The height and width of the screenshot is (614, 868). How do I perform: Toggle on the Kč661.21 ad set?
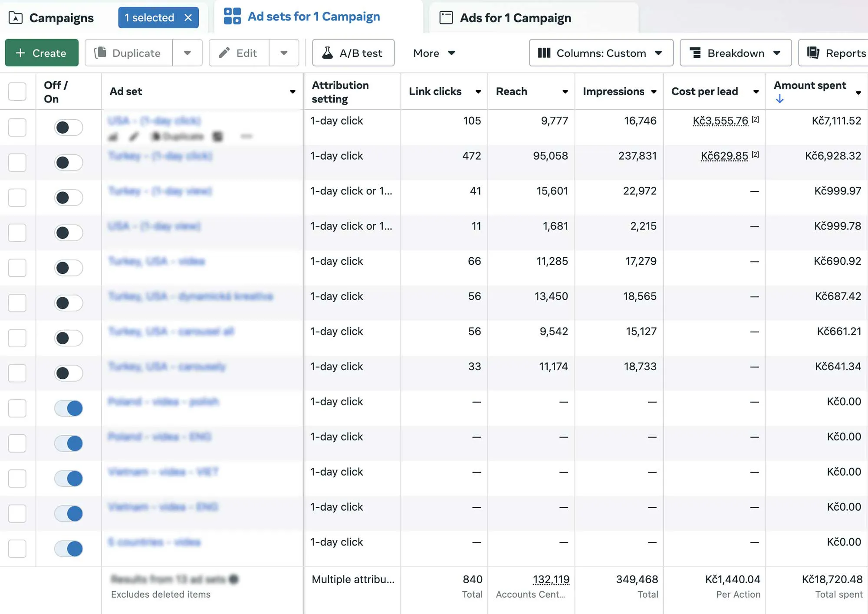coord(69,338)
